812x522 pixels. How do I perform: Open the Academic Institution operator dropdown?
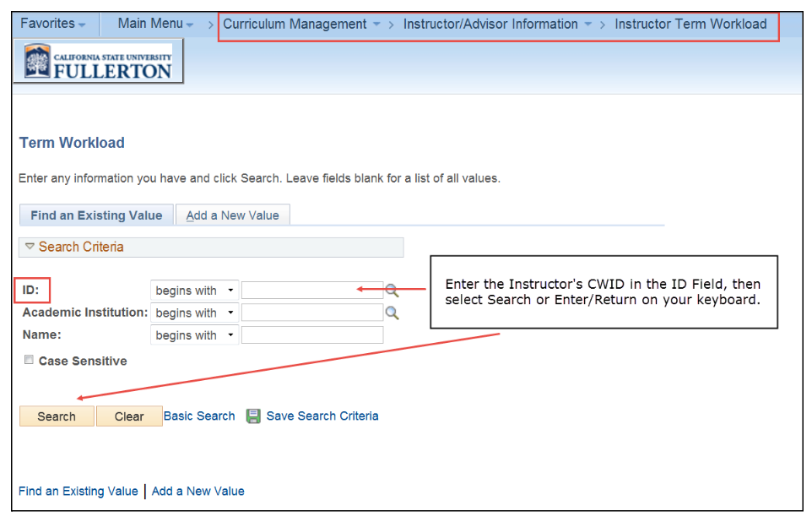pyautogui.click(x=194, y=313)
